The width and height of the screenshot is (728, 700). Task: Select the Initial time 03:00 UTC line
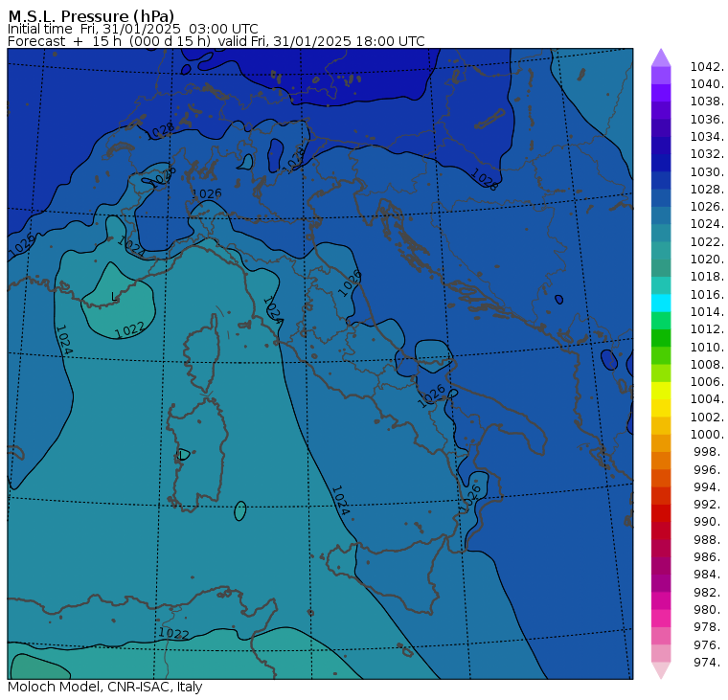[x=133, y=29]
